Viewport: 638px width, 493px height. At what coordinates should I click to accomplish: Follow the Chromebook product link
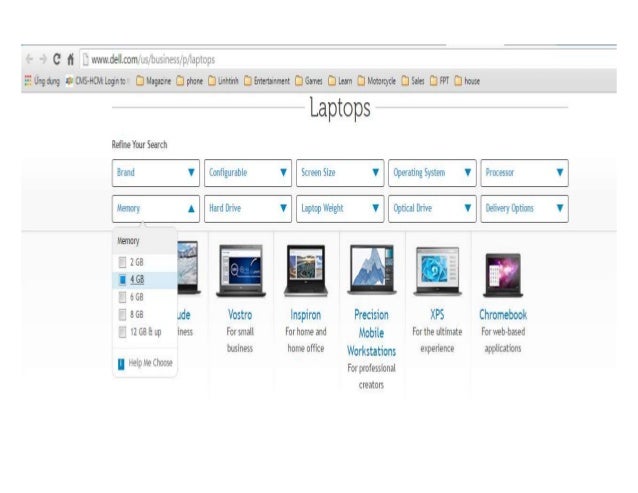click(x=503, y=315)
